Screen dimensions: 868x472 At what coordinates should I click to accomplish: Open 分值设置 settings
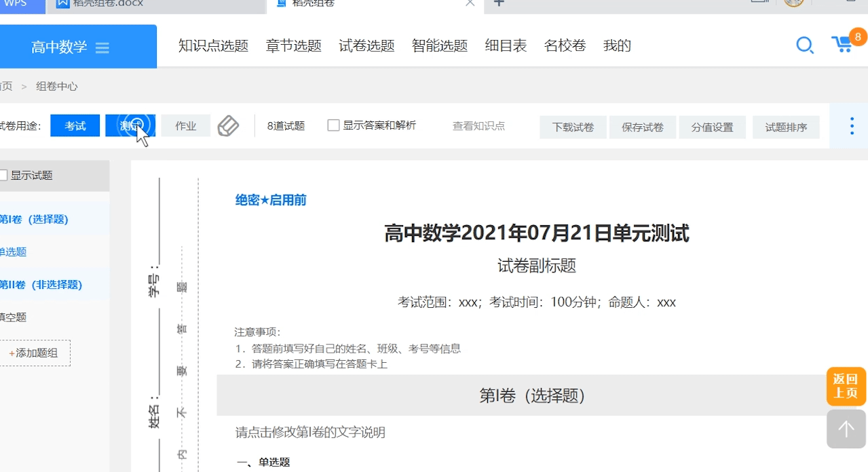click(712, 127)
